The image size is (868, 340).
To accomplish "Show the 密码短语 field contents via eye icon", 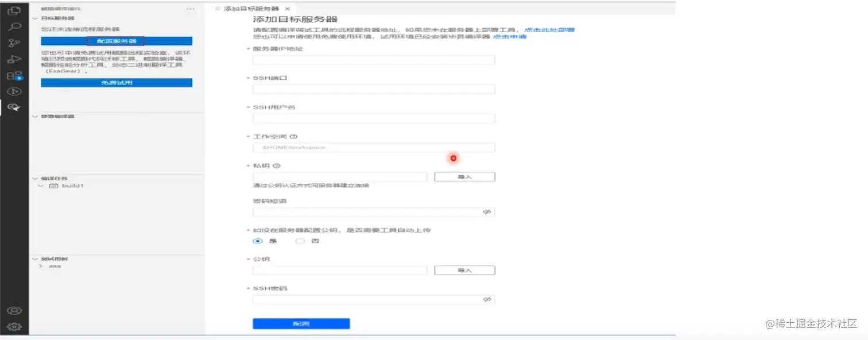I will (487, 212).
